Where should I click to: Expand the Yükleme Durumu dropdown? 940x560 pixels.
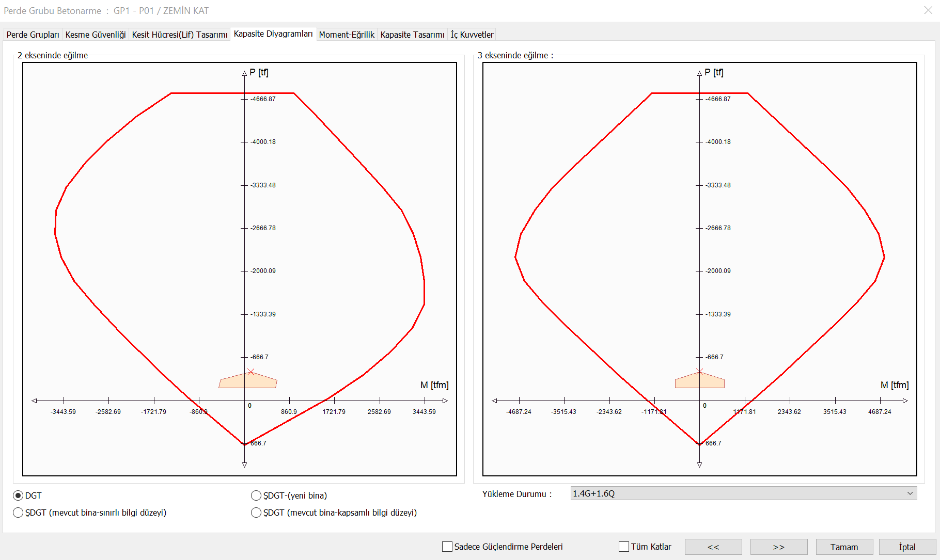click(743, 493)
